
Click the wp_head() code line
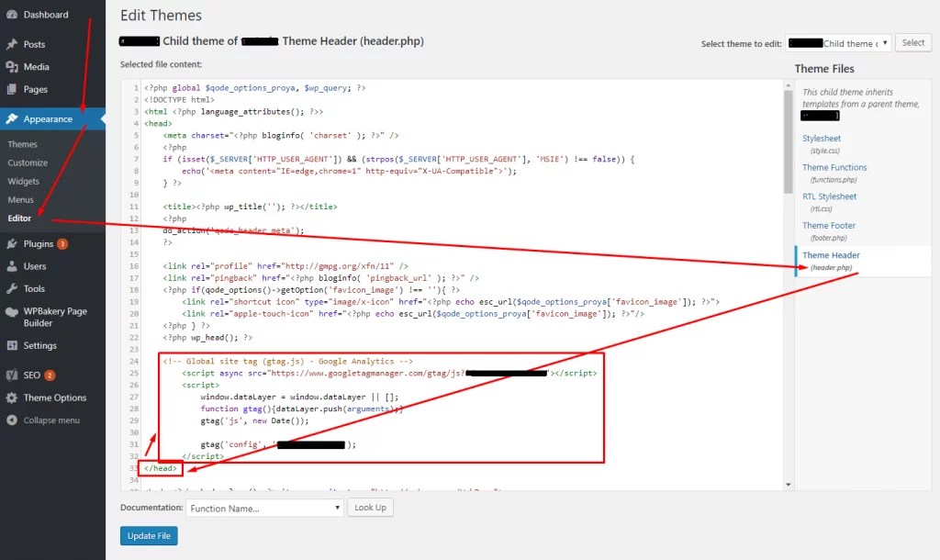click(x=207, y=338)
